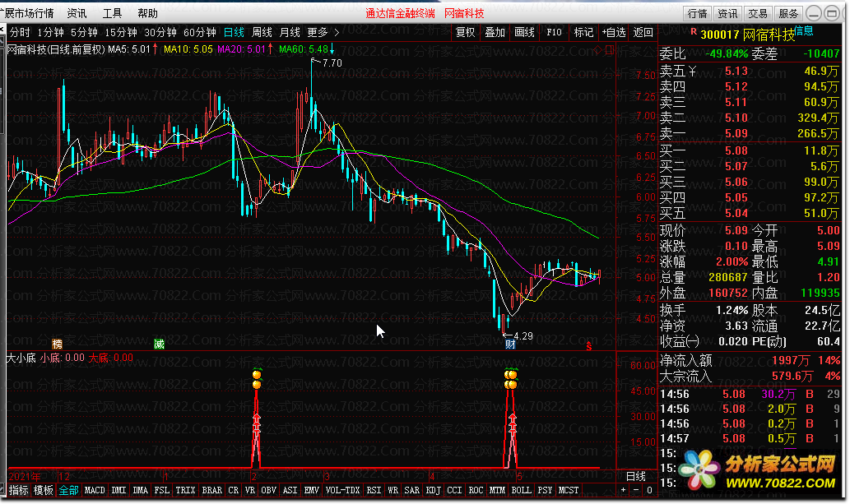Choose the VR indicator
Image resolution: width=850 pixels, height=504 pixels.
pyautogui.click(x=250, y=491)
